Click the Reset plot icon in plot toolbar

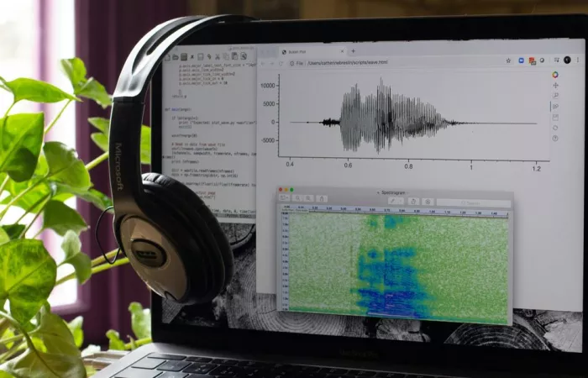coord(555,128)
